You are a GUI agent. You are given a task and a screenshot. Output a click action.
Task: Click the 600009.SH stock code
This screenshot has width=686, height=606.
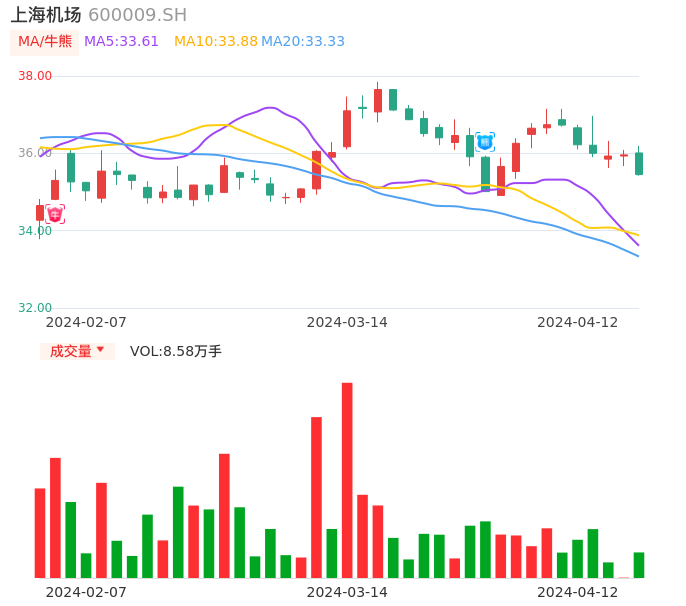click(137, 15)
